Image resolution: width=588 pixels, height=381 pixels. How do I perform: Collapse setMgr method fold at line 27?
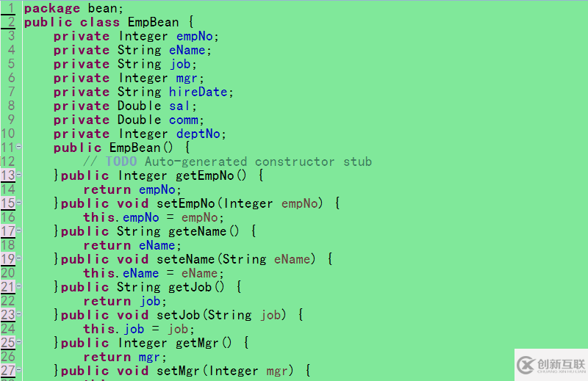point(19,370)
